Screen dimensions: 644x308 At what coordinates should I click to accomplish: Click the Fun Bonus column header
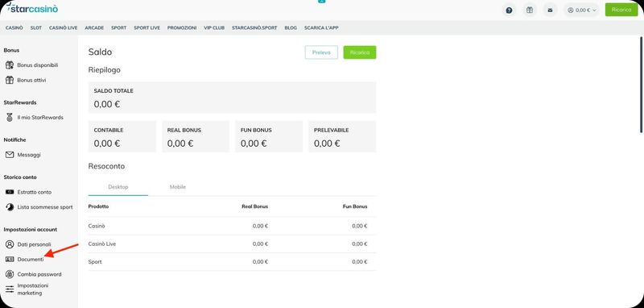[355, 206]
